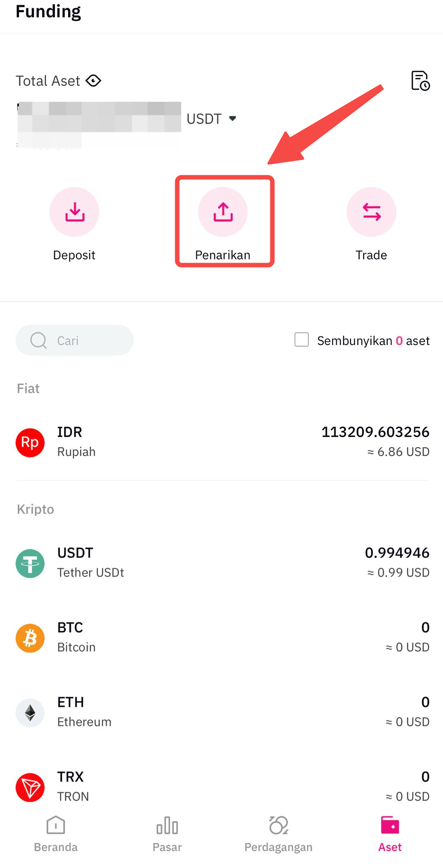Tap the Ethereum coin icon
The width and height of the screenshot is (443, 868).
click(x=30, y=713)
